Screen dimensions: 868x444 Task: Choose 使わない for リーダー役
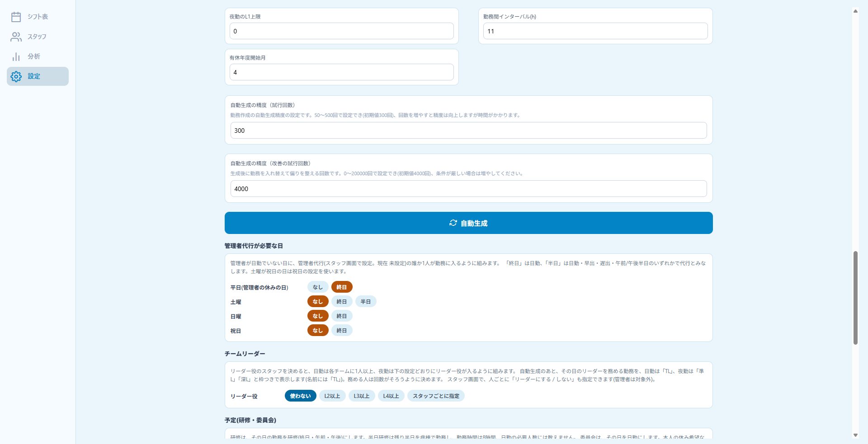(301, 396)
